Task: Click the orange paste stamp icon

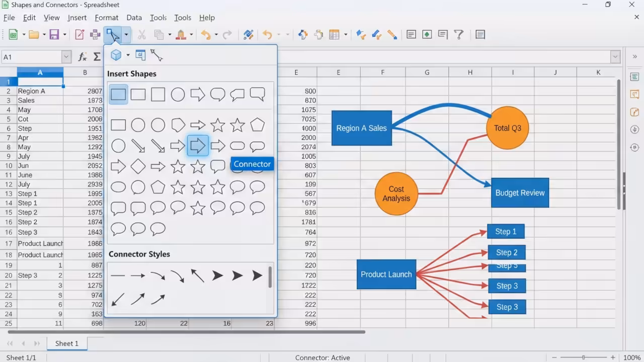Action: click(181, 35)
